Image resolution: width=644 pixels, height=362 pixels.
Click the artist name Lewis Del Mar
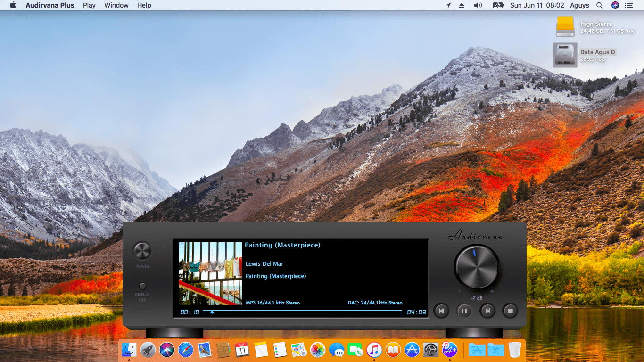[x=264, y=264]
